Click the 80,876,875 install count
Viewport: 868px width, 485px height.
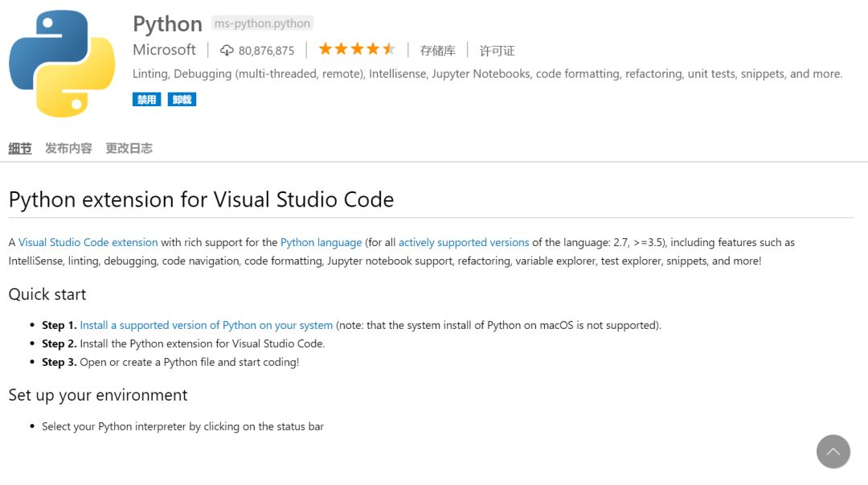tap(266, 51)
